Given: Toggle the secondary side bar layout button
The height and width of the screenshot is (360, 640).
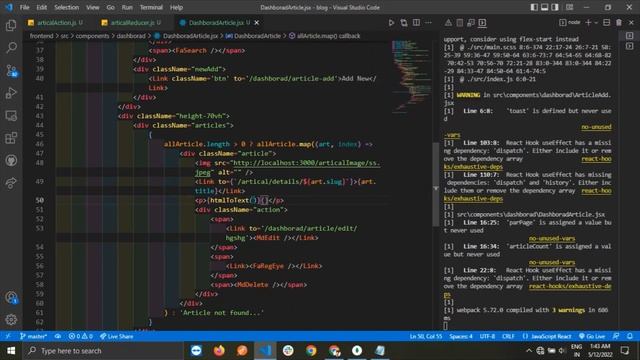Looking at the screenshot, I should tap(555, 7).
